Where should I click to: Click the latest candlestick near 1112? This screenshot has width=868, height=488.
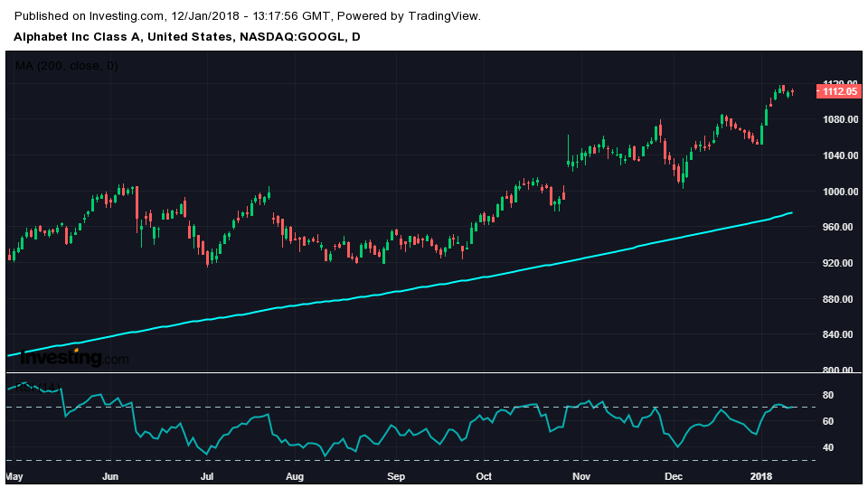pyautogui.click(x=793, y=92)
